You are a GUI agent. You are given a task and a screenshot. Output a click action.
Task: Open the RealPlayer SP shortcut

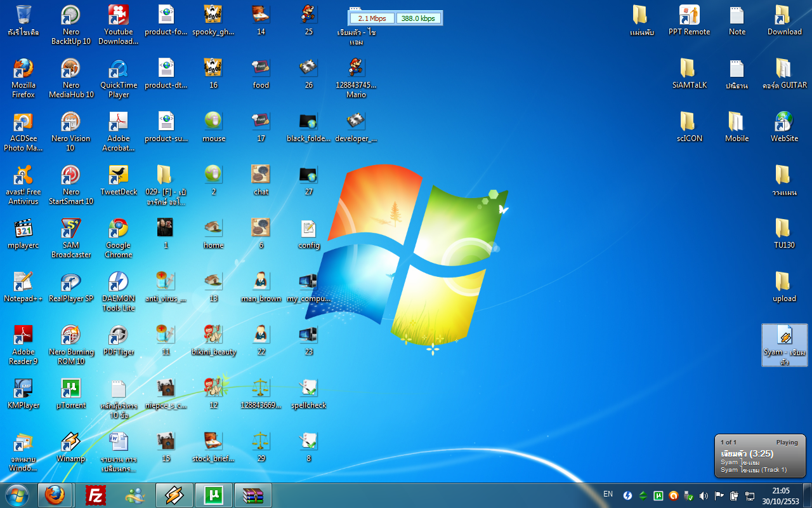(x=70, y=286)
